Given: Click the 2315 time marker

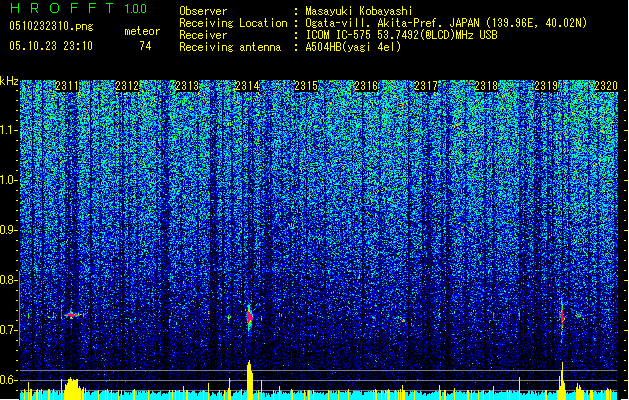Looking at the screenshot, I should (306, 86).
